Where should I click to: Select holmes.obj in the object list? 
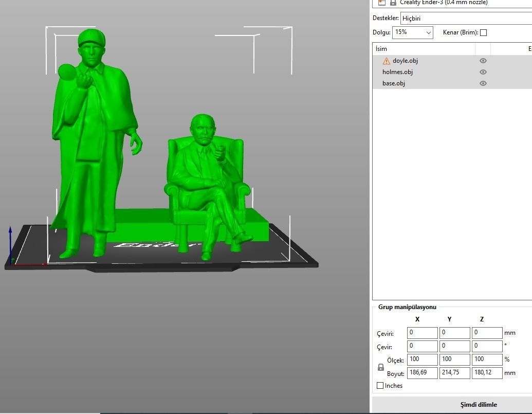coord(397,72)
